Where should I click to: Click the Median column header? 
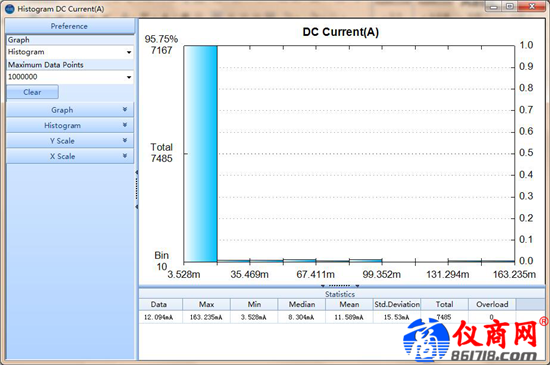[x=302, y=304]
